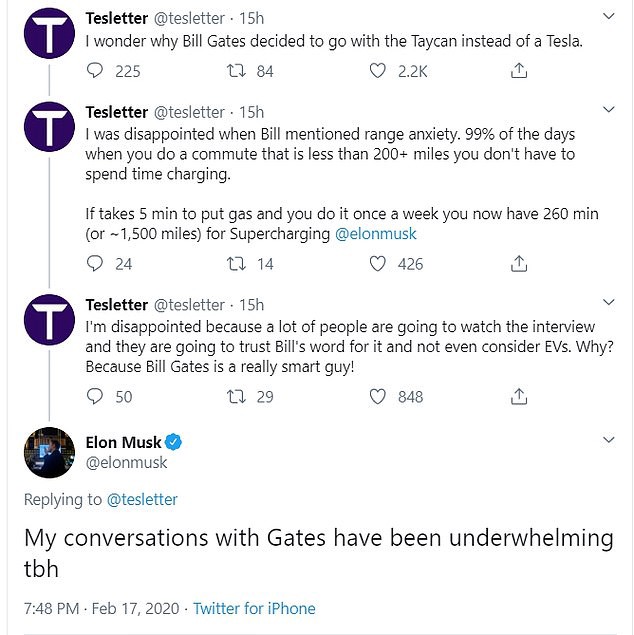Open the @tesletter link in Replying to
This screenshot has width=634, height=635.
(142, 499)
